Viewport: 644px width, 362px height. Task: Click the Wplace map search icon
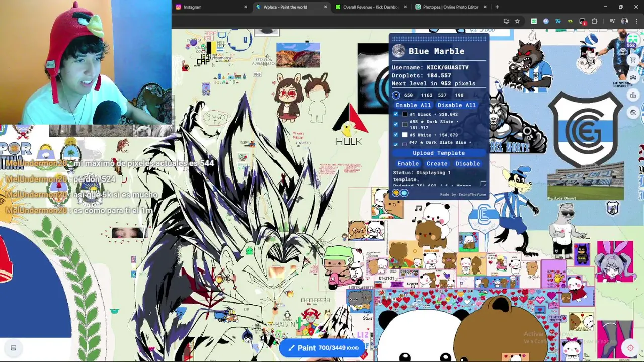633,112
